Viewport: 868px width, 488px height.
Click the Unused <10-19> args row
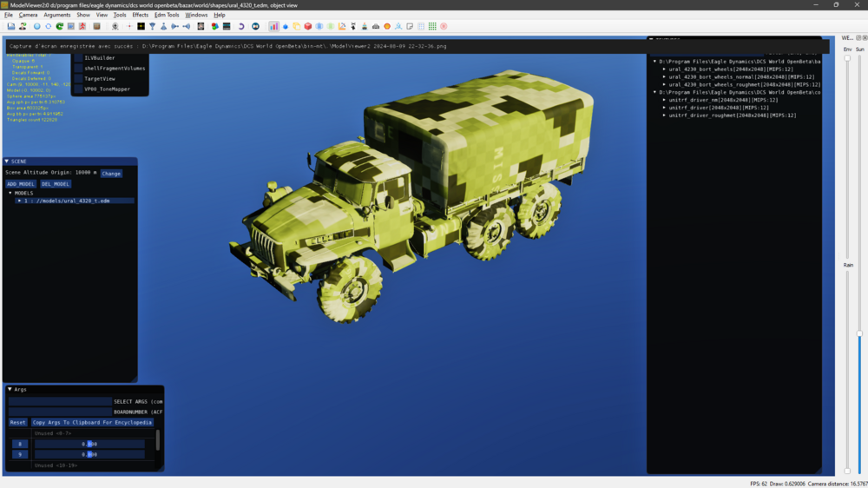coord(56,465)
